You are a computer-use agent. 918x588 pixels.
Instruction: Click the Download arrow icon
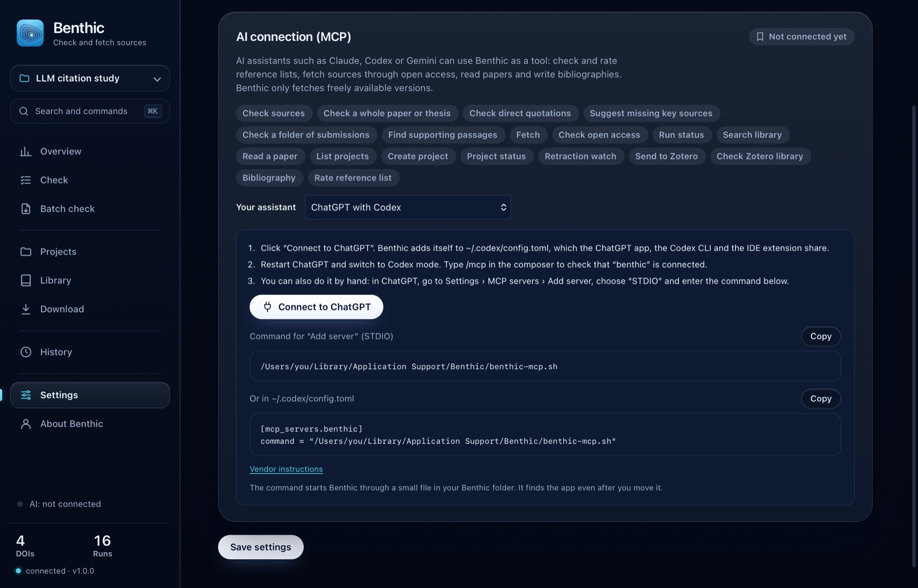26,309
